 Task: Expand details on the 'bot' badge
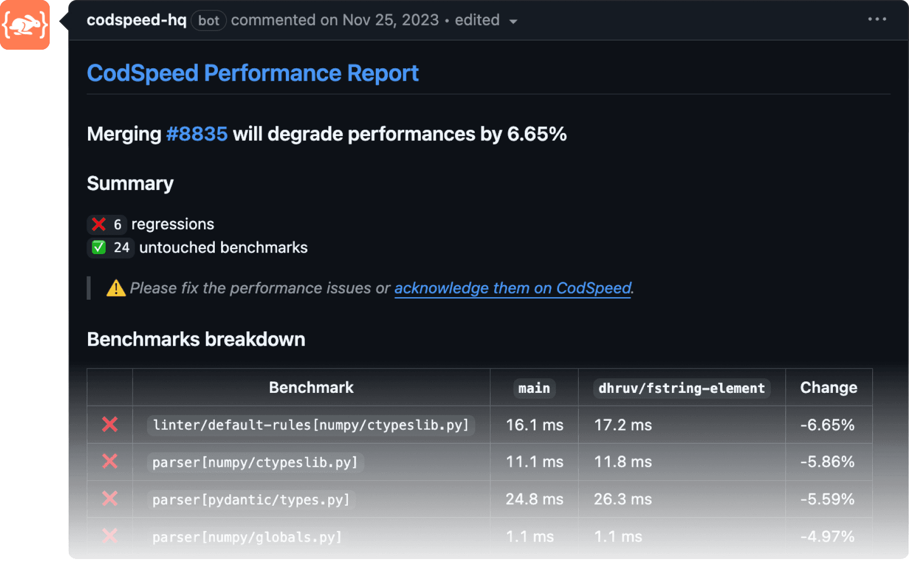click(x=208, y=20)
